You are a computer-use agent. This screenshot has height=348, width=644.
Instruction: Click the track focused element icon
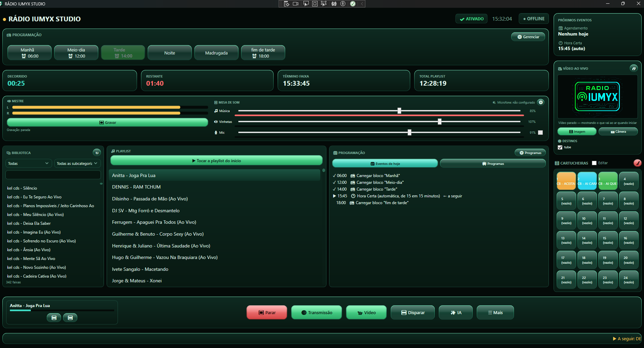click(x=324, y=4)
